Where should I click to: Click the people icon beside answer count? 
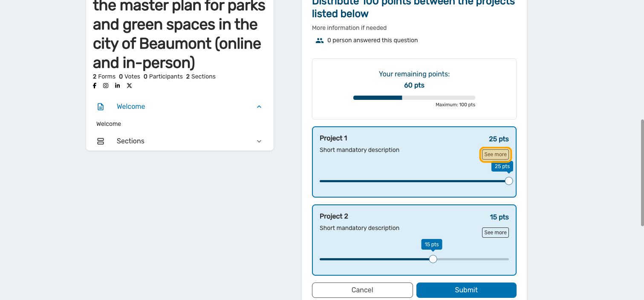320,41
